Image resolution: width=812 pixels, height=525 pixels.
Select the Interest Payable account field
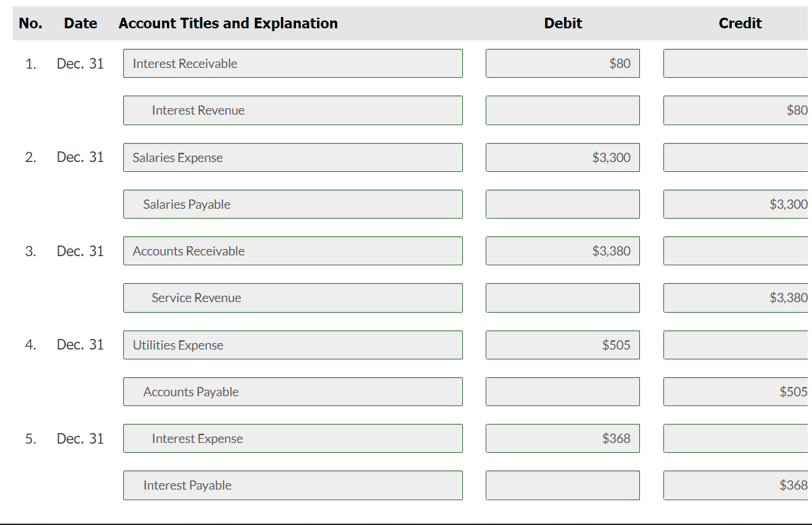tap(292, 485)
